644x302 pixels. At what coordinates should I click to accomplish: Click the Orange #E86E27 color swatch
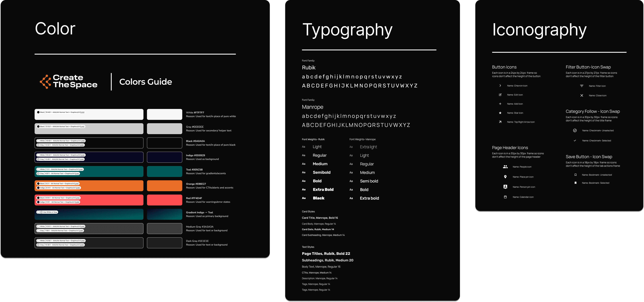[x=164, y=186]
